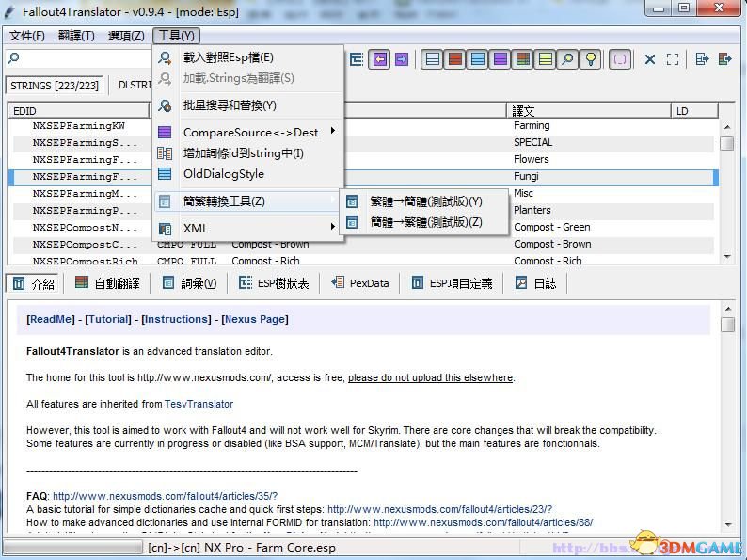Open the 文件(F) menu
This screenshot has width=747, height=560.
pos(27,36)
